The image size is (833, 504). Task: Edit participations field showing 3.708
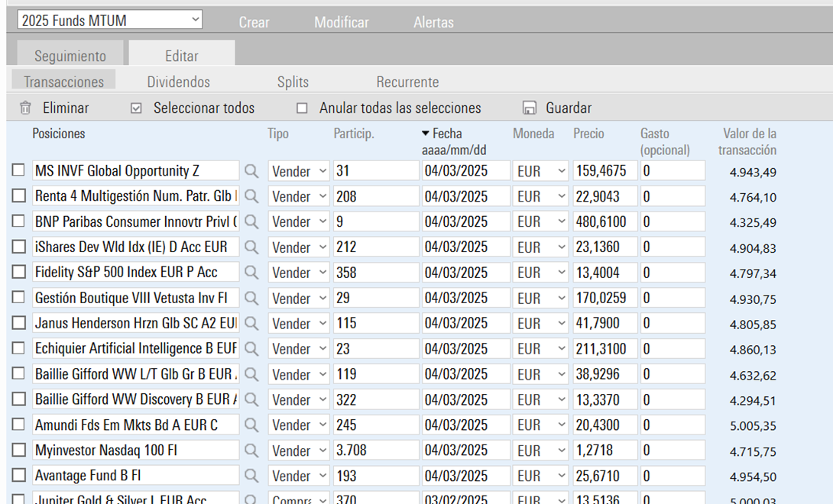click(376, 451)
